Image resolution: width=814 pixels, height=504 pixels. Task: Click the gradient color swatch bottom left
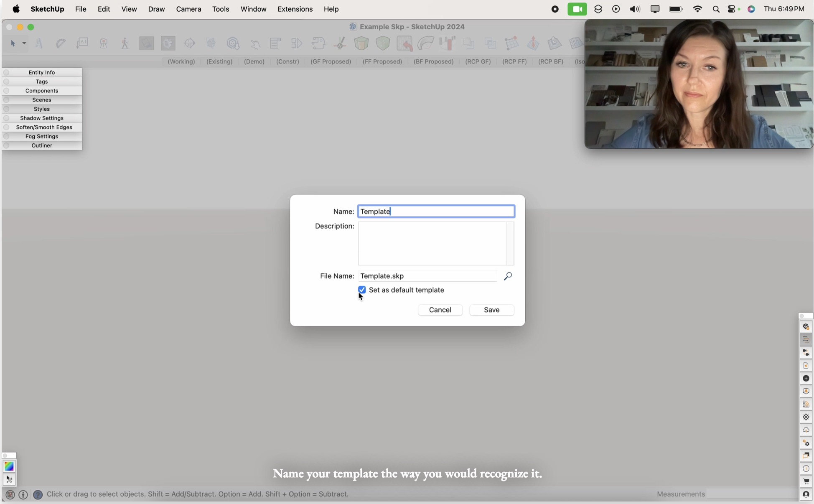(x=9, y=466)
